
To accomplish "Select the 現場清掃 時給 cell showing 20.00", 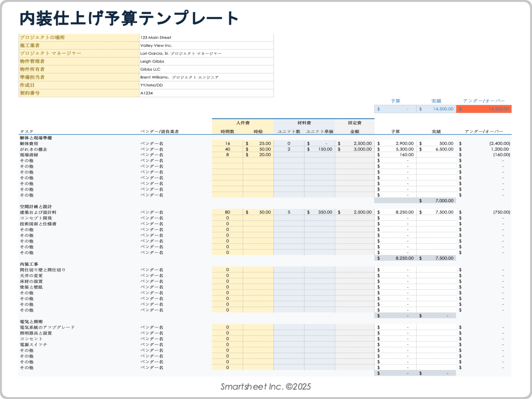I will pyautogui.click(x=258, y=155).
